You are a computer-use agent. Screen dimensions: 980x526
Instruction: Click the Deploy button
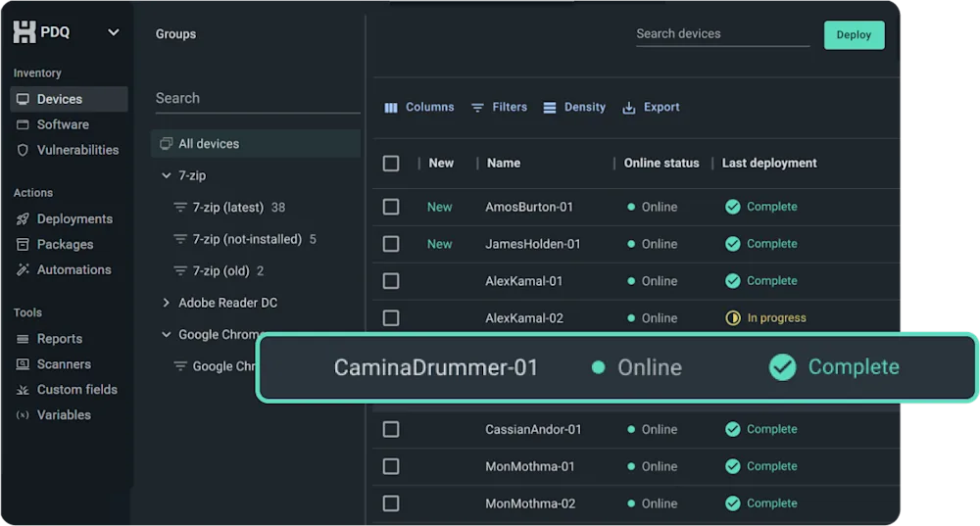[x=854, y=35]
